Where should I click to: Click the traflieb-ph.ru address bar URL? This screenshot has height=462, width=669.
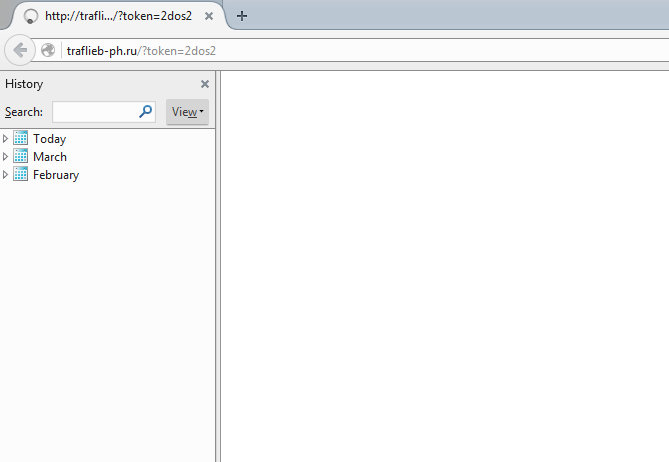(141, 51)
